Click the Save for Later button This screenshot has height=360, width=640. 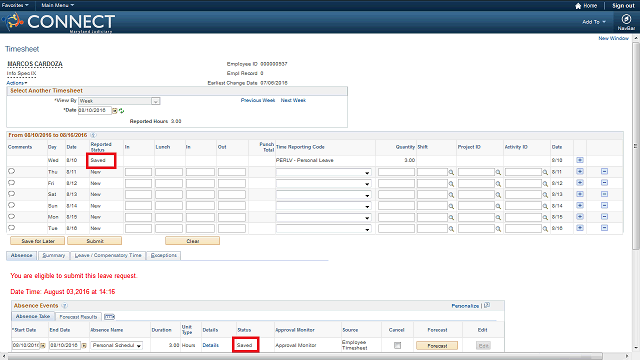[x=38, y=241]
